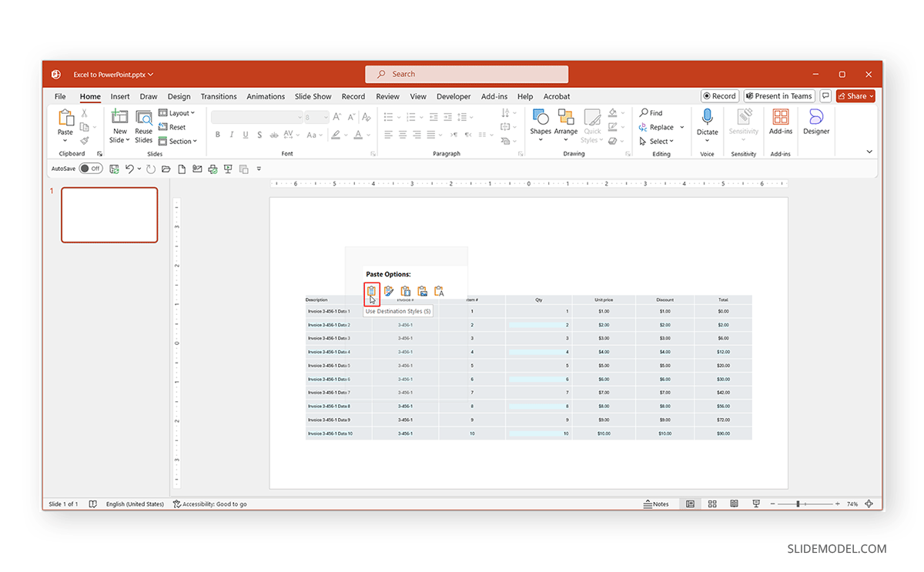
Task: Start the slide show from quick access toolbar
Action: pos(227,169)
